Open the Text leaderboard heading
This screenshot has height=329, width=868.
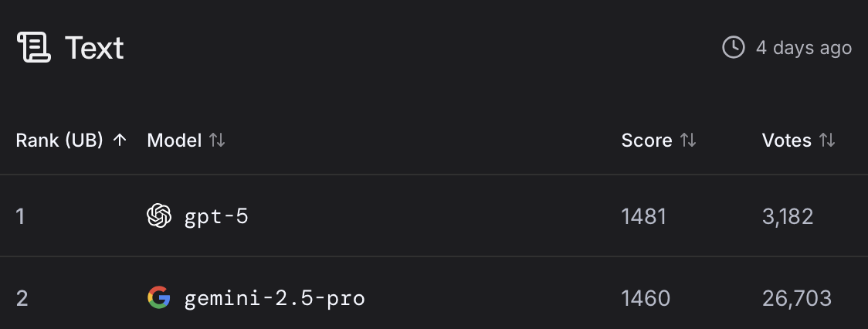click(94, 48)
